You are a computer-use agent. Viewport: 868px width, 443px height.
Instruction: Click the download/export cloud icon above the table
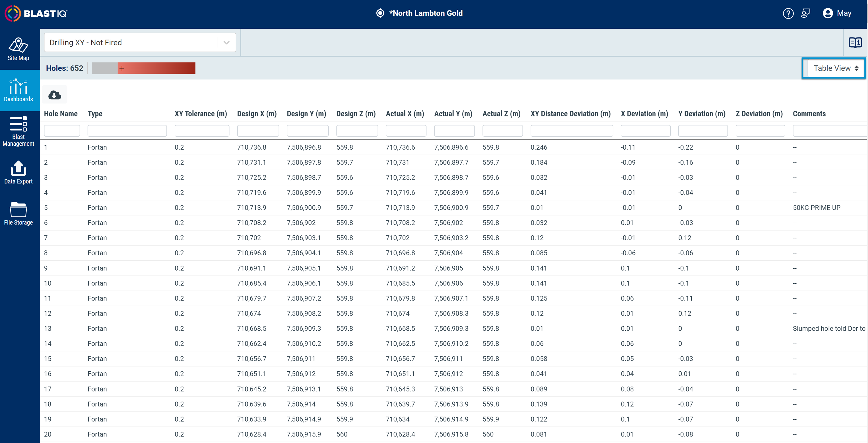point(54,95)
